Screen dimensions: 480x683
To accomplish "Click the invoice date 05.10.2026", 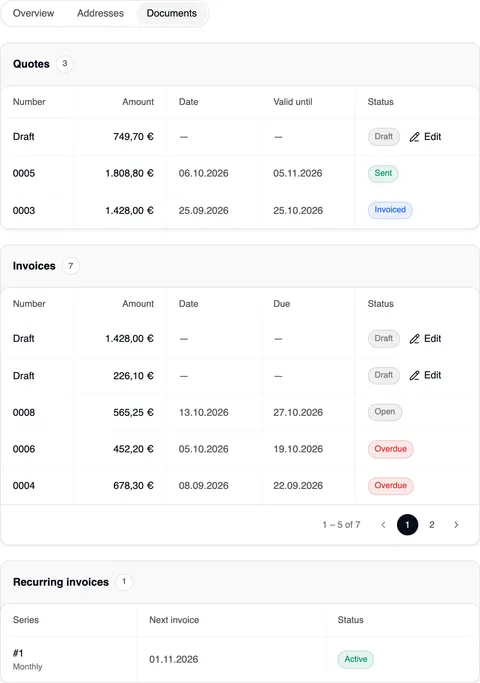I will pos(203,449).
